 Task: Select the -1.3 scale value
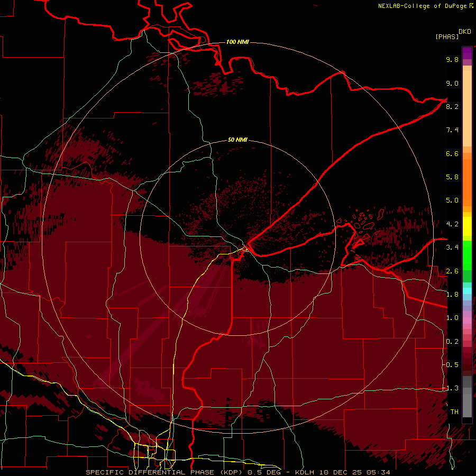[x=450, y=388]
